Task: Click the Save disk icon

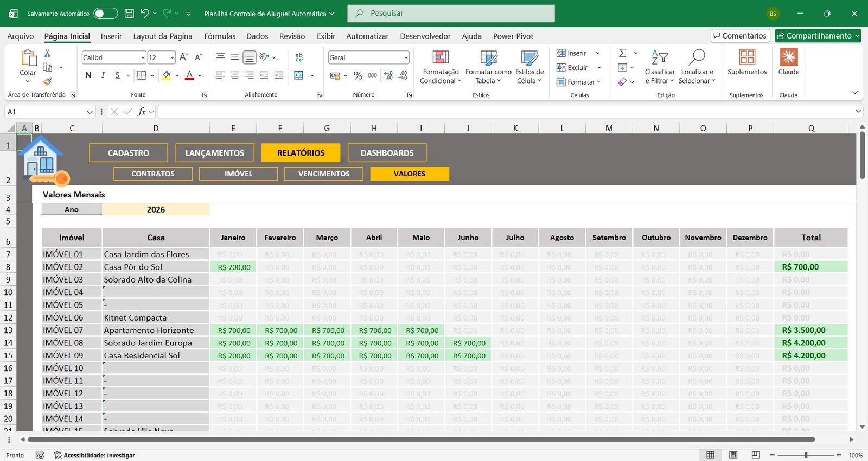Action: 129,14
